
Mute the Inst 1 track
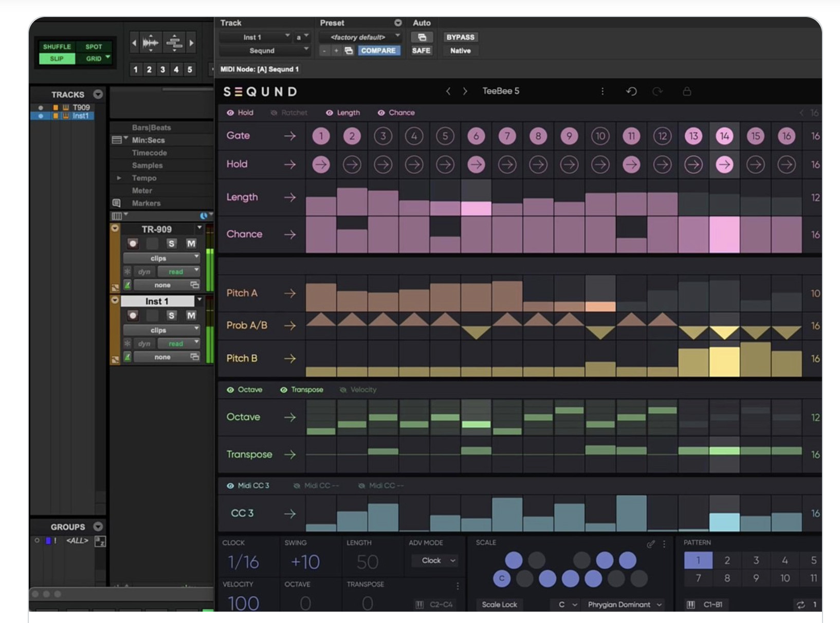[191, 316]
